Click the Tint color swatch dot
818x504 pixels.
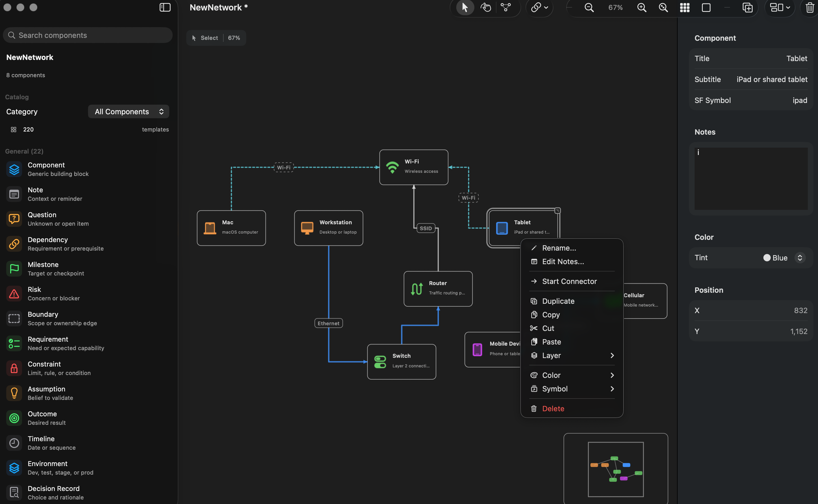tap(766, 258)
